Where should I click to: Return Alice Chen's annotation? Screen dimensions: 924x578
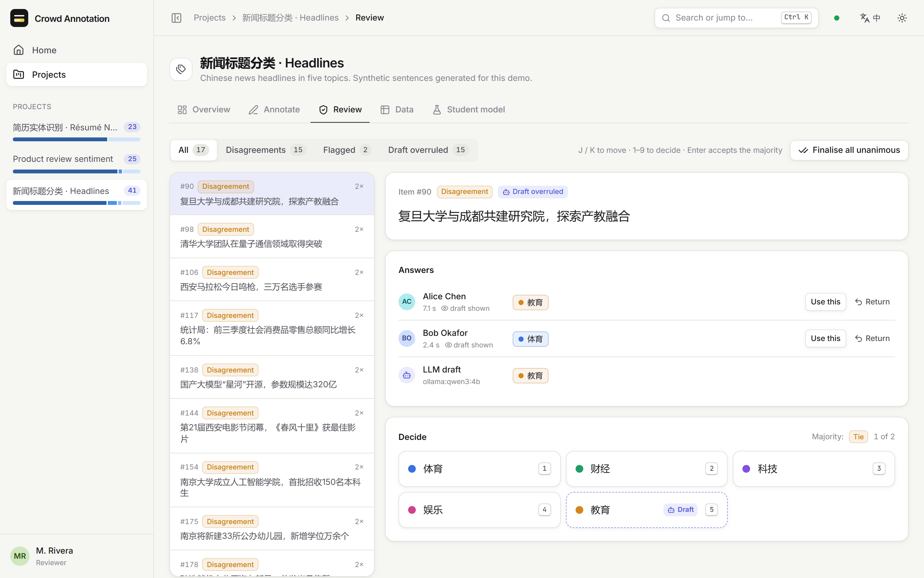coord(872,302)
